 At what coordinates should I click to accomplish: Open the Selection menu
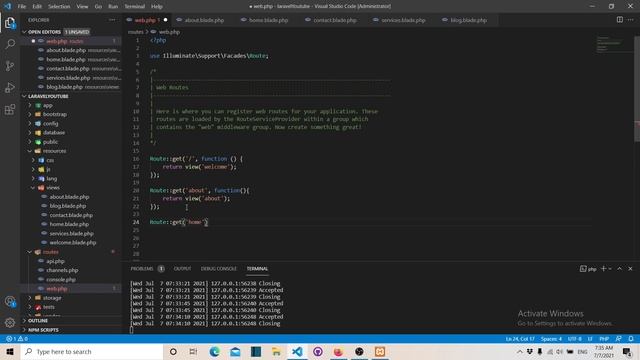(59, 7)
